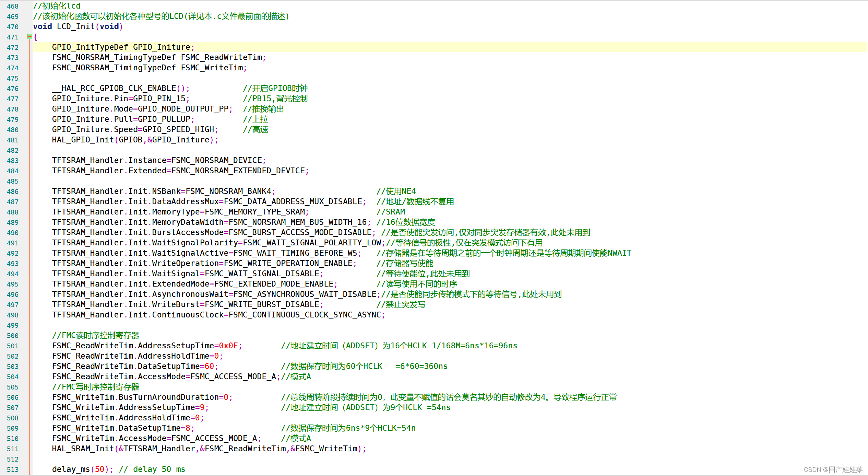Click on 'void LCD_Init(void)' declaration
Screen dimensions: 868x476
pos(78,26)
